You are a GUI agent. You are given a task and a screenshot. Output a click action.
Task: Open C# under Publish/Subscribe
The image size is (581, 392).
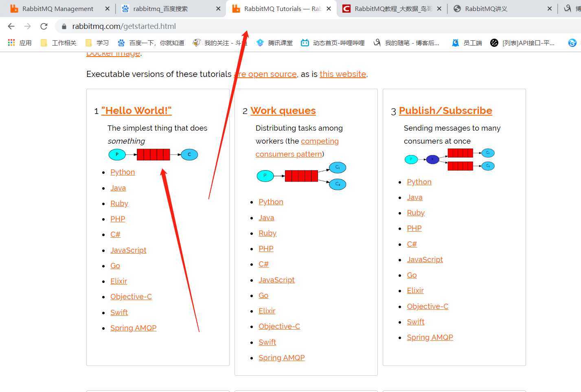point(412,244)
